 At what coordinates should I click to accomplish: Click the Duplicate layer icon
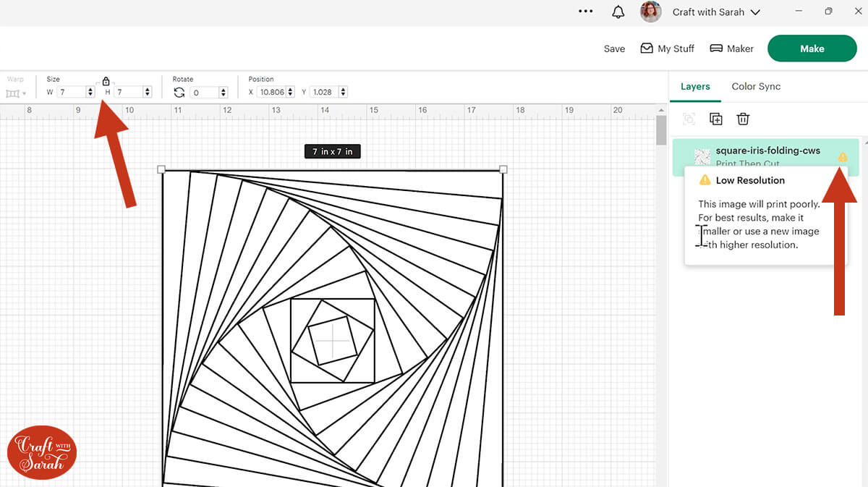click(x=715, y=119)
